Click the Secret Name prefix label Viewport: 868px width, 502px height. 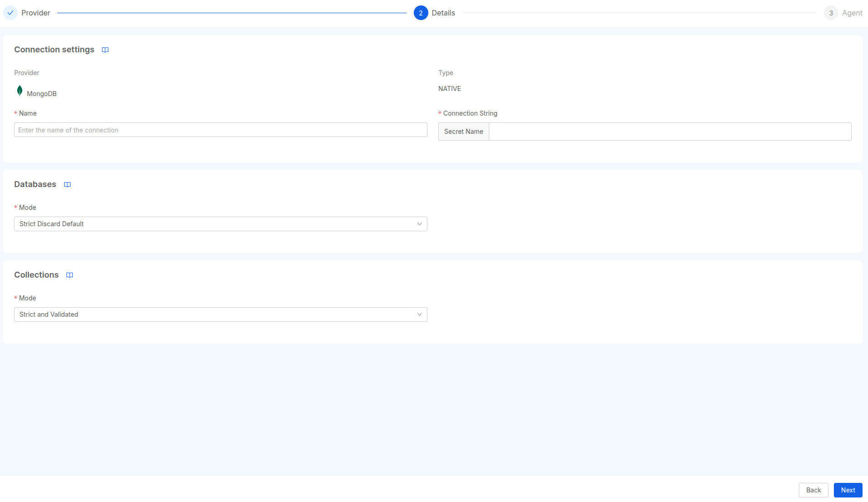[x=463, y=131]
